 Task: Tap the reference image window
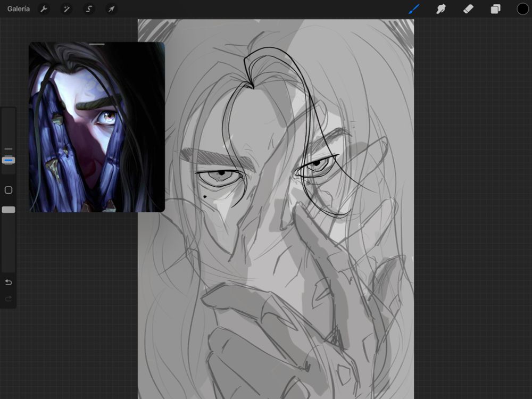pos(97,127)
